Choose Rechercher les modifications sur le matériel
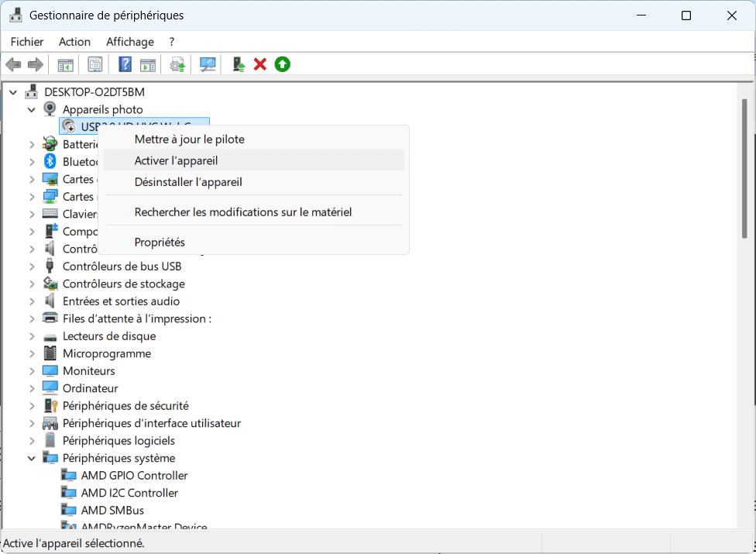Viewport: 756px width, 554px height. pos(253,212)
